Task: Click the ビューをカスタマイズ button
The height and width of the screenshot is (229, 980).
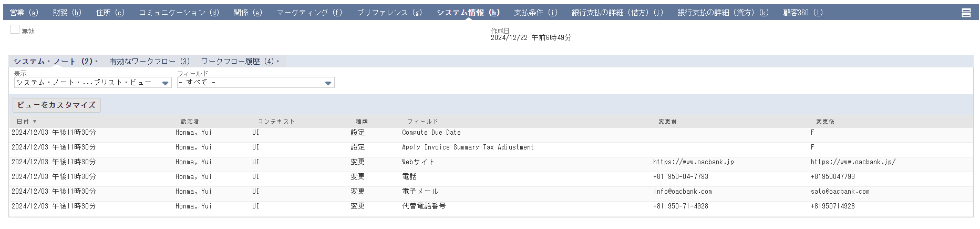Action: tap(56, 105)
